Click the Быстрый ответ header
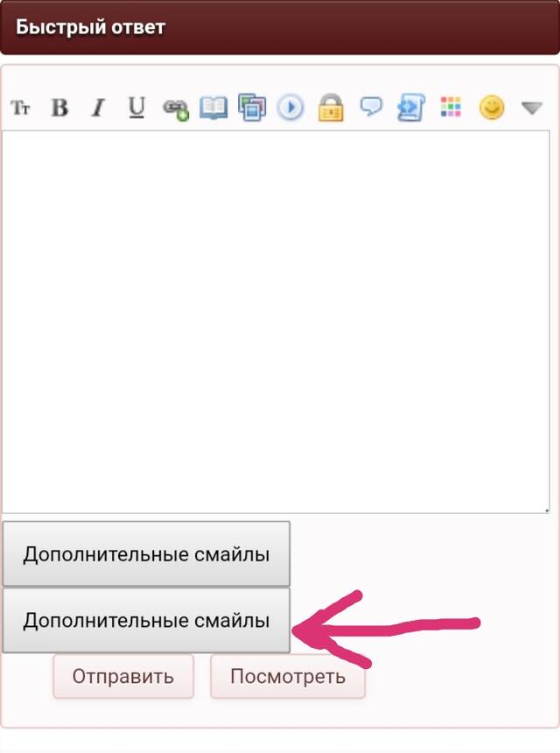Screen dimensions: 560x753 pyautogui.click(x=280, y=27)
